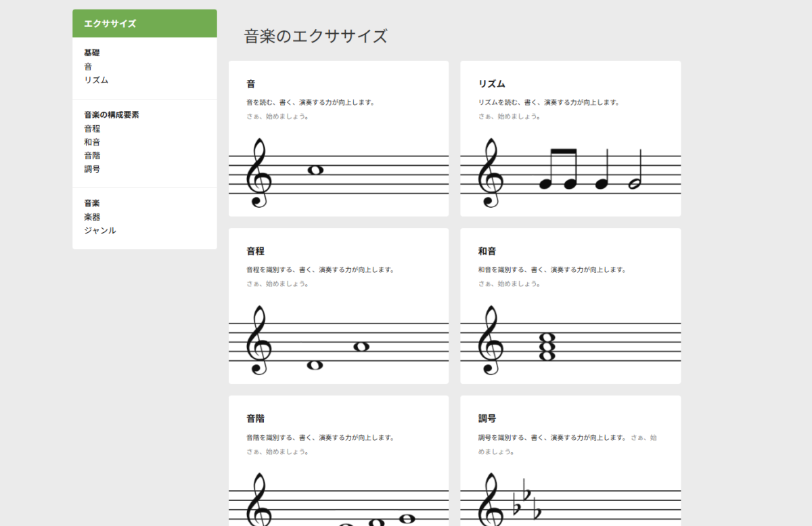812x526 pixels.
Task: Click the 基礎 section heading
Action: coord(92,53)
